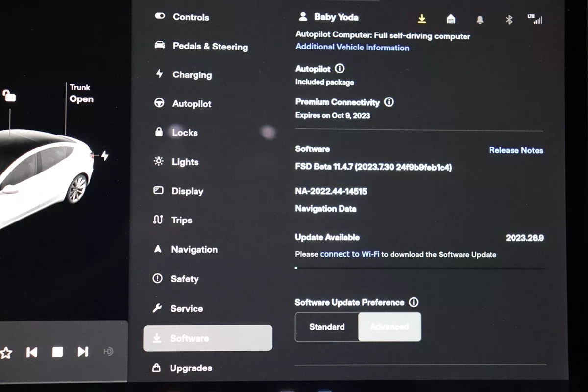Skip to next track in media player
This screenshot has width=588, height=392.
point(83,352)
